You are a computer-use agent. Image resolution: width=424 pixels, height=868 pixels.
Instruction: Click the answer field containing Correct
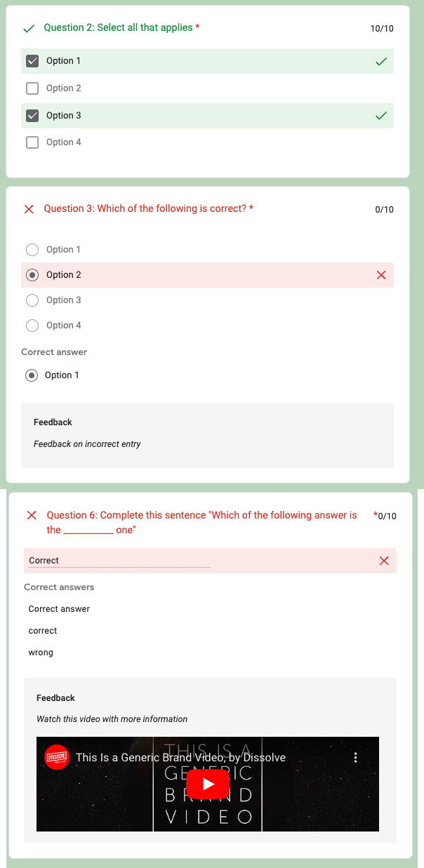[119, 561]
